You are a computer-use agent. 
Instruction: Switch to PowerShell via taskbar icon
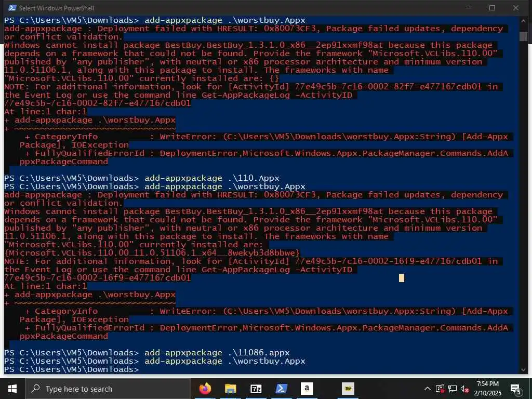[x=281, y=389]
